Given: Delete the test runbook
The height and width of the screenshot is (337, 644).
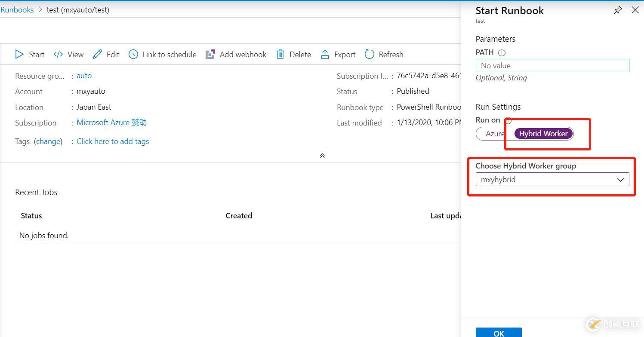Looking at the screenshot, I should 293,54.
